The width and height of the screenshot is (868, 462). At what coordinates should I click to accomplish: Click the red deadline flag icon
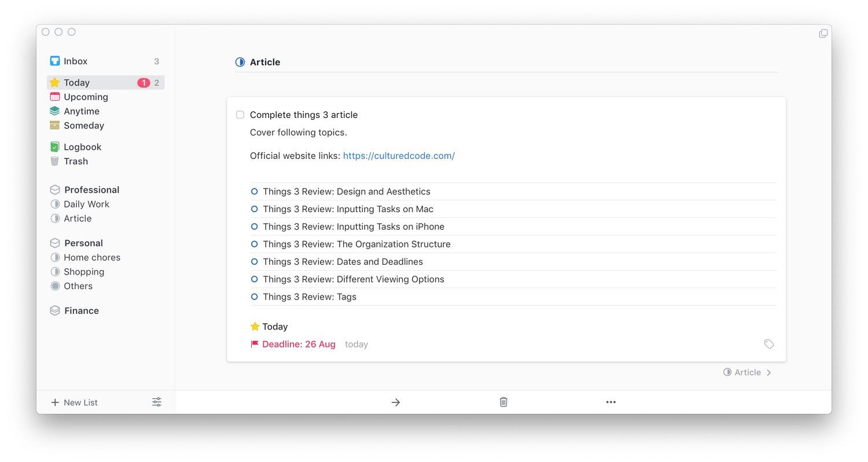tap(255, 344)
